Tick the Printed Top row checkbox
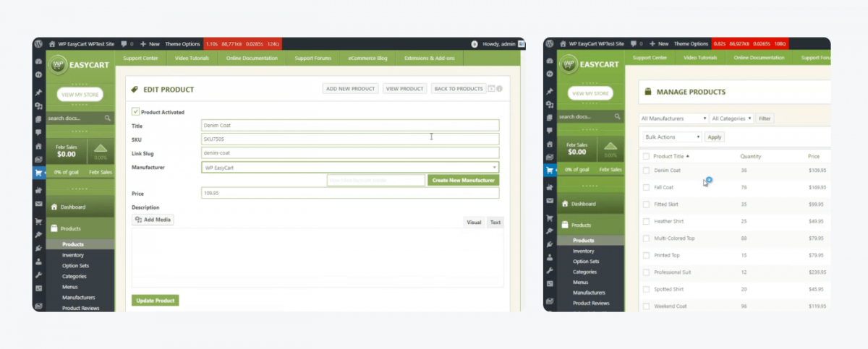The image size is (868, 349). (646, 255)
